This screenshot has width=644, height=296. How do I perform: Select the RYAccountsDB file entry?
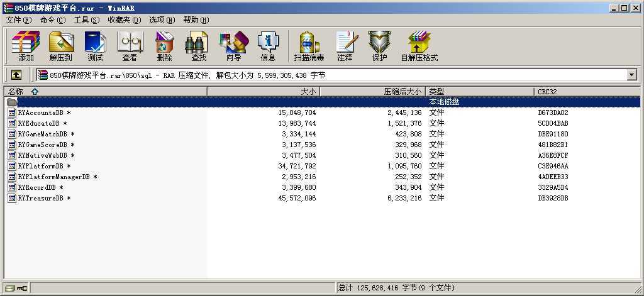click(x=40, y=112)
